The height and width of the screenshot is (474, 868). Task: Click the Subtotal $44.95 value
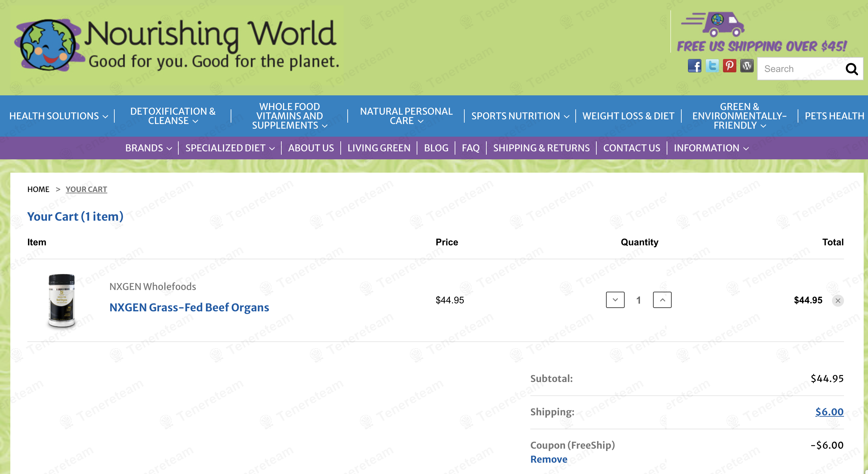827,379
